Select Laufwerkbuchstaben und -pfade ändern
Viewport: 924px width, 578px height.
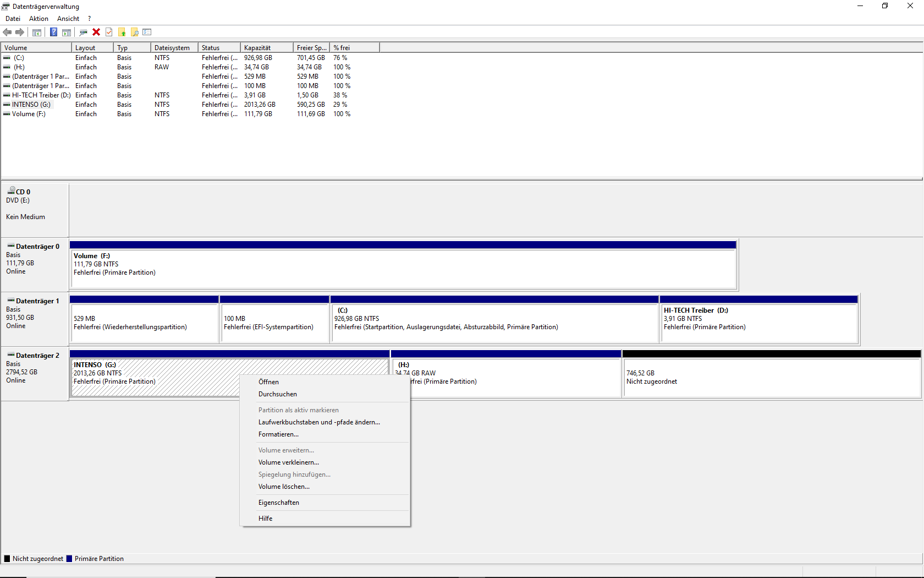[x=325, y=422]
